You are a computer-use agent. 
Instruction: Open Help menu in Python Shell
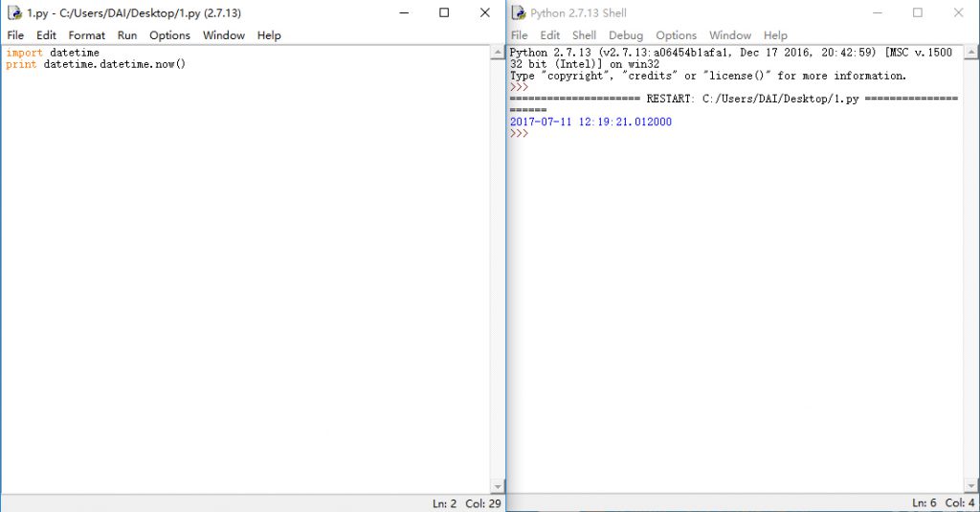pyautogui.click(x=775, y=35)
